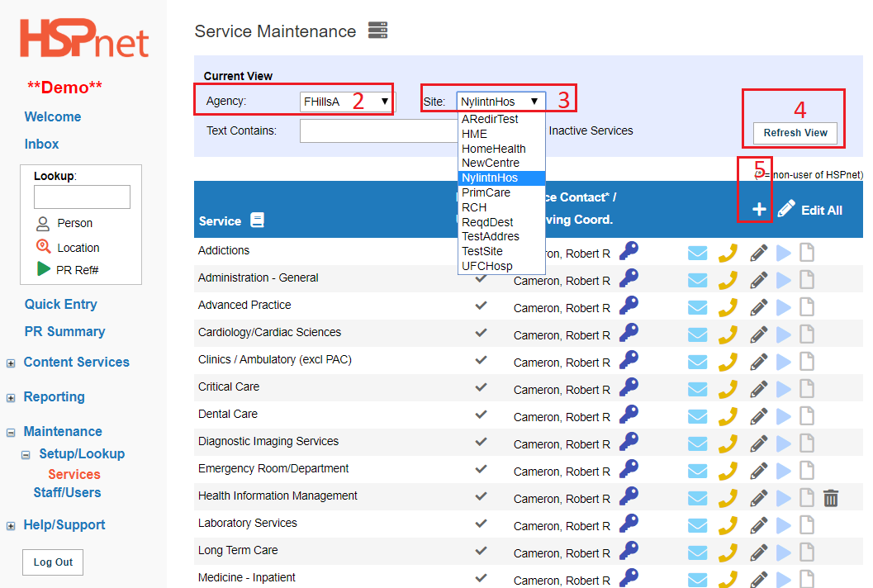This screenshot has height=588, width=873.
Task: Click the green PR Ref# arrow icon
Action: pyautogui.click(x=44, y=269)
